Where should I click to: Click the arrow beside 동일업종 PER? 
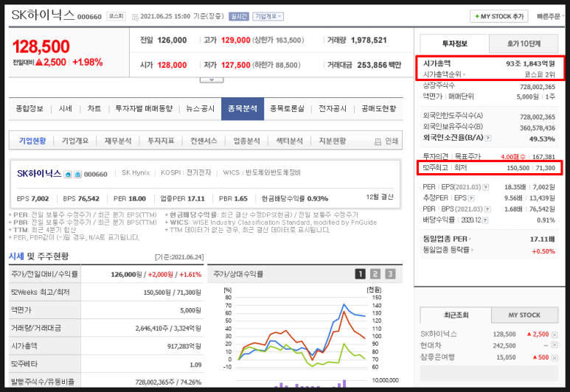click(x=470, y=239)
